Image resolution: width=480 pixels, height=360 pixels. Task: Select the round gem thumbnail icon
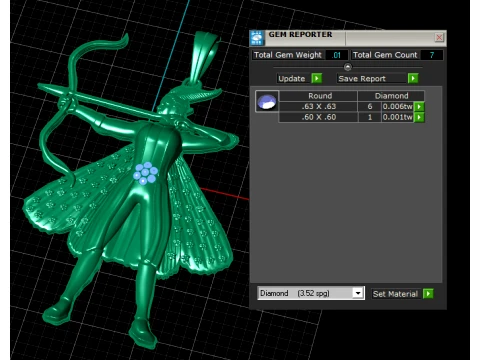click(x=267, y=101)
